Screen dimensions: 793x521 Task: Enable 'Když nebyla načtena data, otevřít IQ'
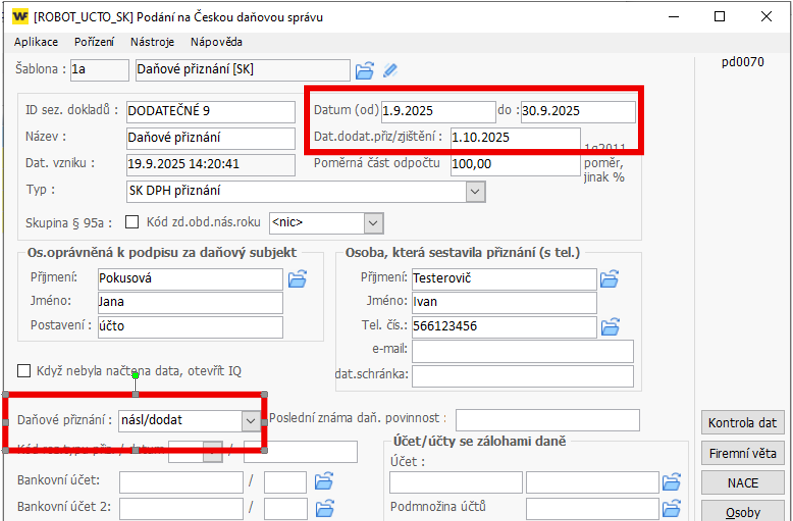25,370
